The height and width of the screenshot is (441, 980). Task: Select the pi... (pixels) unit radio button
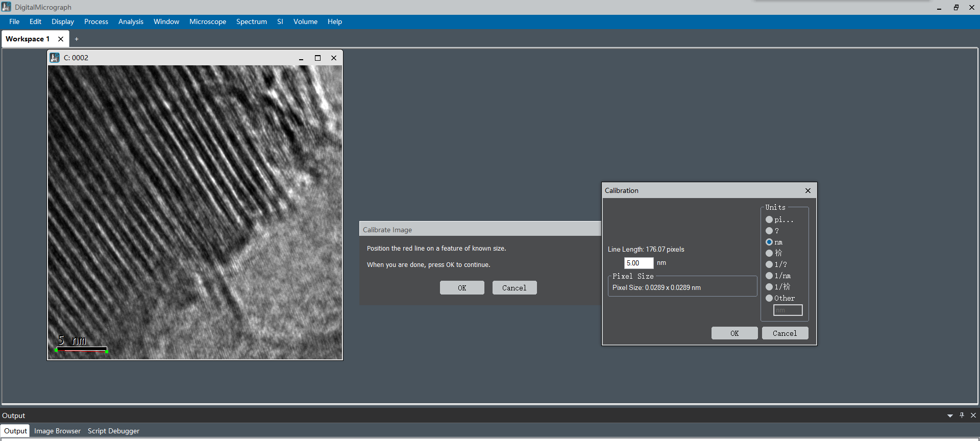(769, 219)
